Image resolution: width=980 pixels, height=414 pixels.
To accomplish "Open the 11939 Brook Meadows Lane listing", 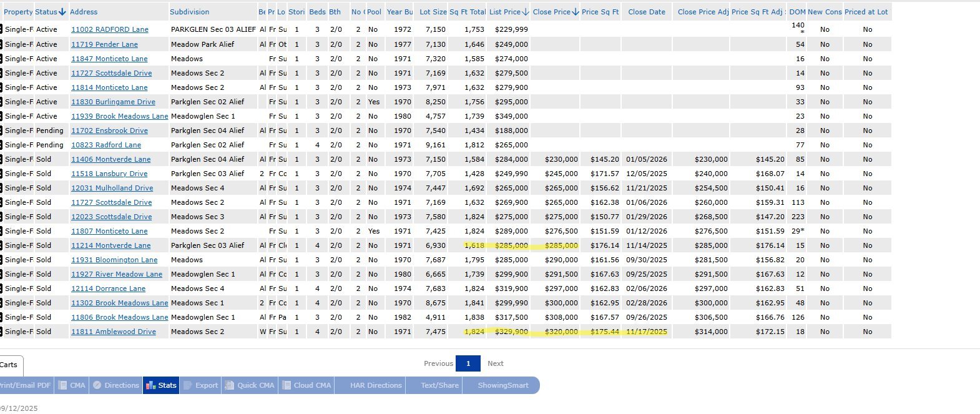I will pos(119,117).
